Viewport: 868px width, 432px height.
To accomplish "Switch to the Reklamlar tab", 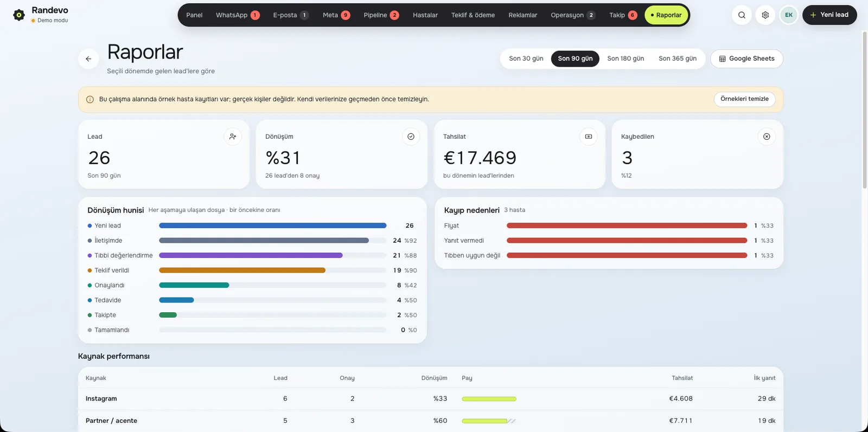I will (523, 15).
